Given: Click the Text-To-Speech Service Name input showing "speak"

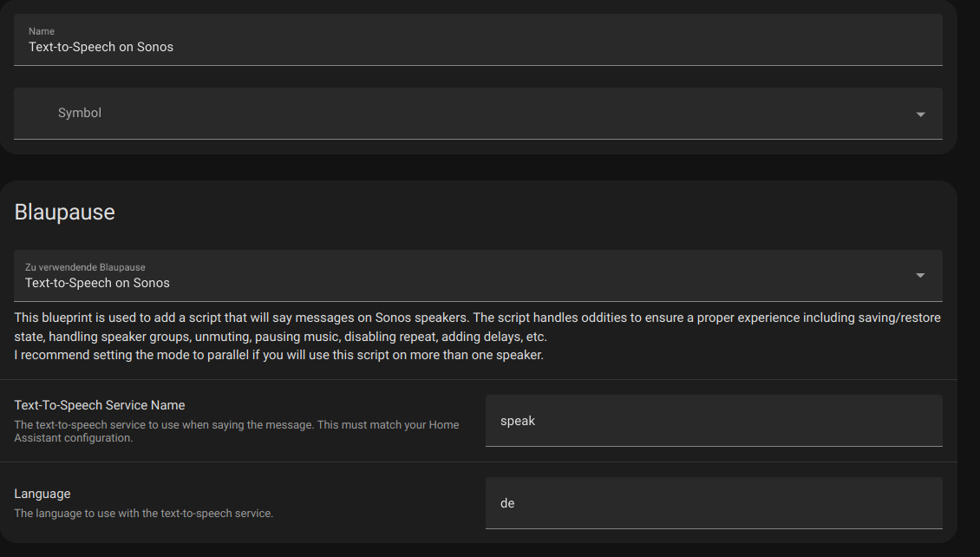Looking at the screenshot, I should 711,421.
